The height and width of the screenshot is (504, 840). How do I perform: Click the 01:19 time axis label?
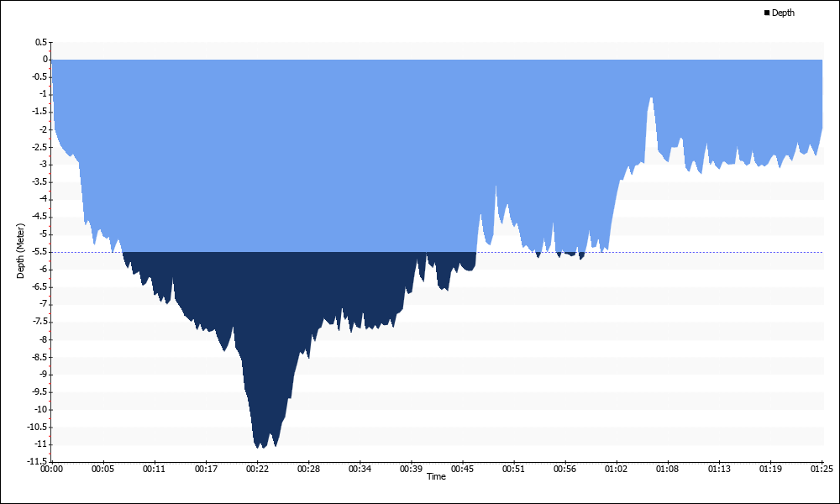point(771,470)
